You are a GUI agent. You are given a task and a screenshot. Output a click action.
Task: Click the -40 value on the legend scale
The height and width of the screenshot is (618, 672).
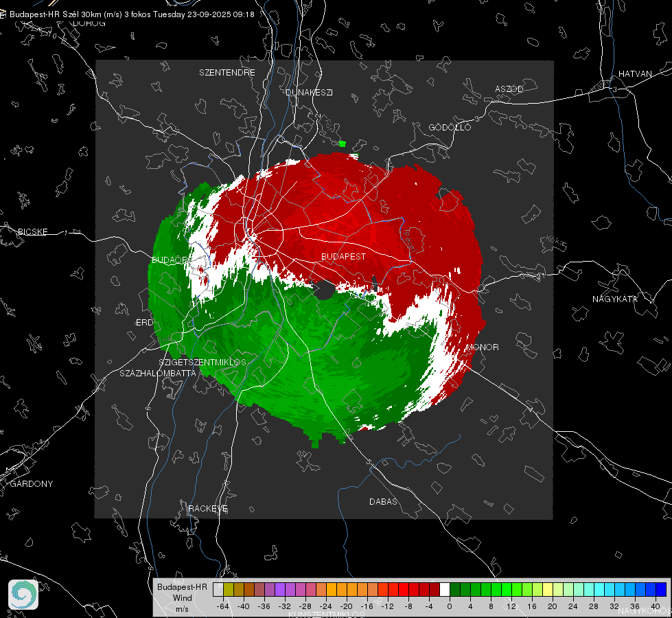[244, 606]
